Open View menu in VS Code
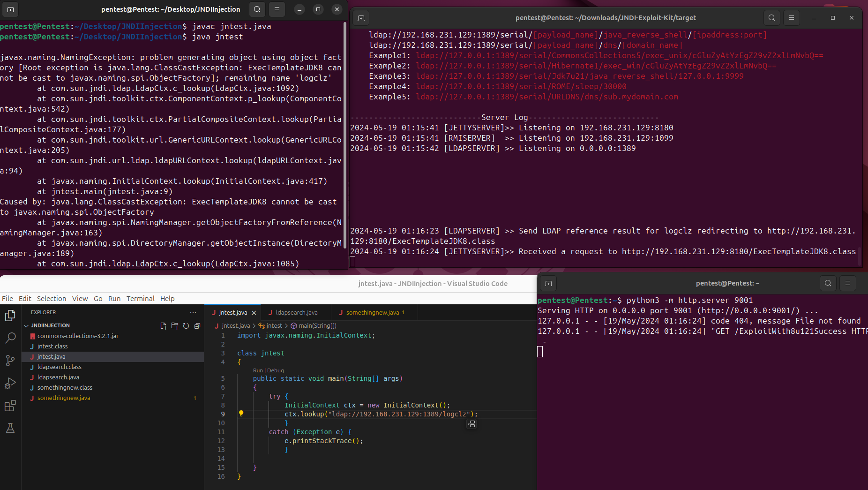This screenshot has width=868, height=490. point(80,299)
